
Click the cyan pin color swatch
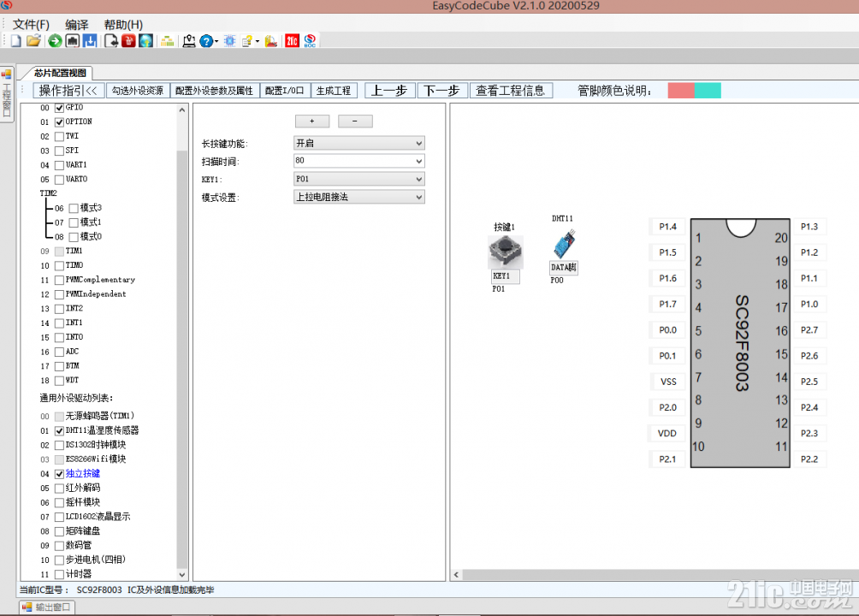[708, 91]
